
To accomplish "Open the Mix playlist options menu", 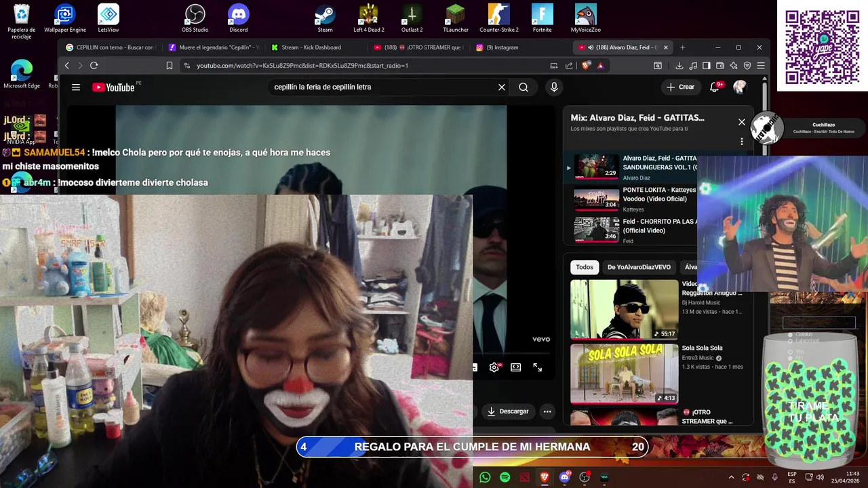I will (741, 142).
